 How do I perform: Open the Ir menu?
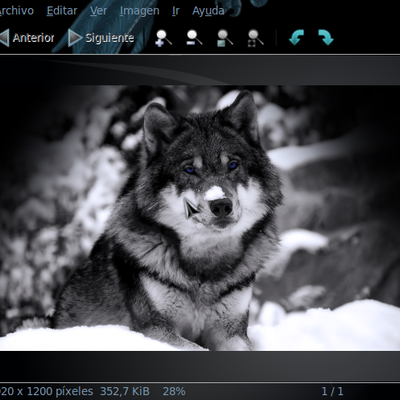[176, 11]
